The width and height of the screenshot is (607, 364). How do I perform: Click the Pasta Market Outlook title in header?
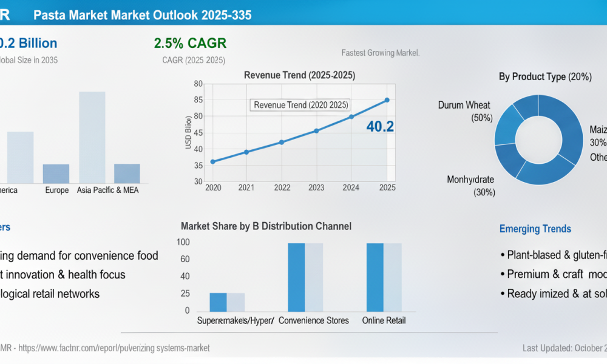pyautogui.click(x=143, y=15)
